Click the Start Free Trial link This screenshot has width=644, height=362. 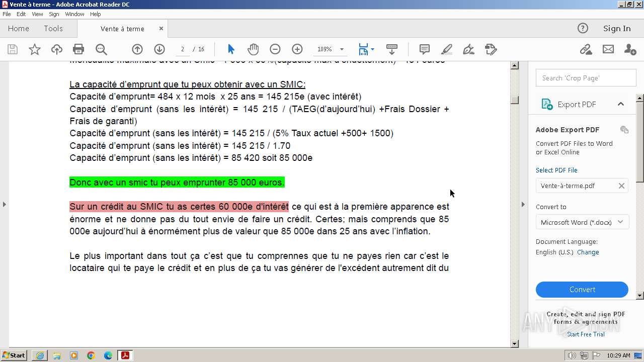(586, 334)
